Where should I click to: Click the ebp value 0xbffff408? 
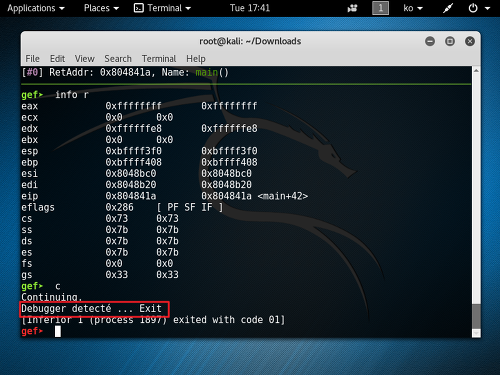133,162
